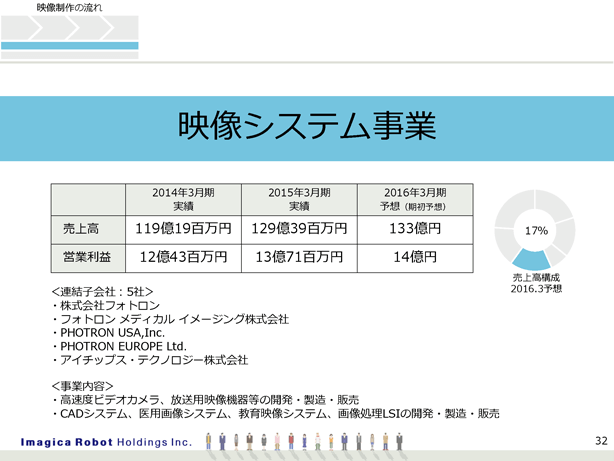Image resolution: width=614 pixels, height=461 pixels.
Task: Select the PHOTRON EUROPE Ltd. line
Action: pos(119,347)
